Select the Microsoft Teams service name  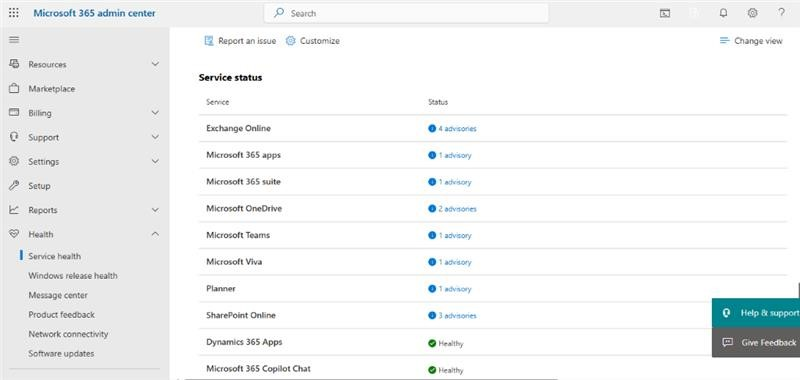[238, 235]
